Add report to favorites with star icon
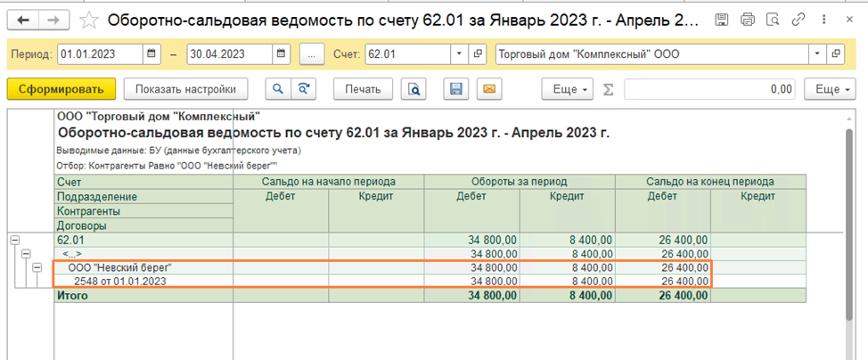The image size is (868, 360). [x=90, y=20]
